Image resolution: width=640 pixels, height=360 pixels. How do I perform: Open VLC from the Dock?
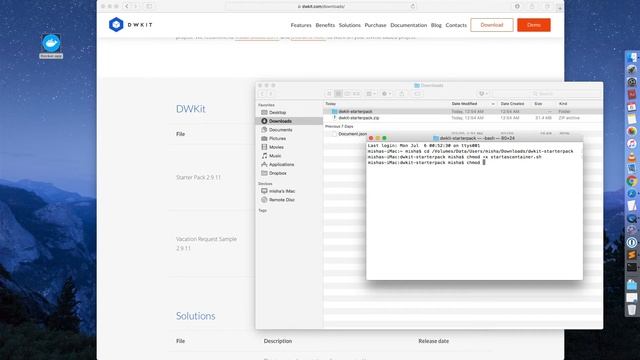pyautogui.click(x=632, y=156)
